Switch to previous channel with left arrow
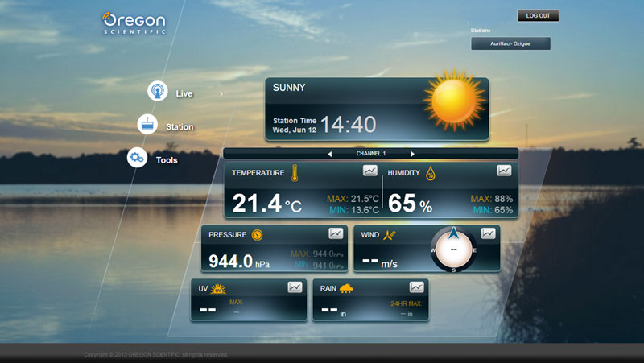This screenshot has width=644, height=363. [329, 154]
